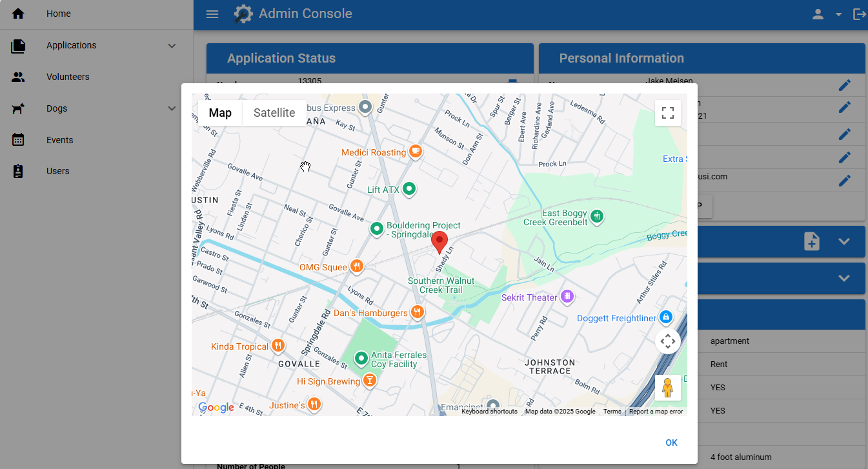Click OK to close the map dialog
The height and width of the screenshot is (469, 868).
671,443
